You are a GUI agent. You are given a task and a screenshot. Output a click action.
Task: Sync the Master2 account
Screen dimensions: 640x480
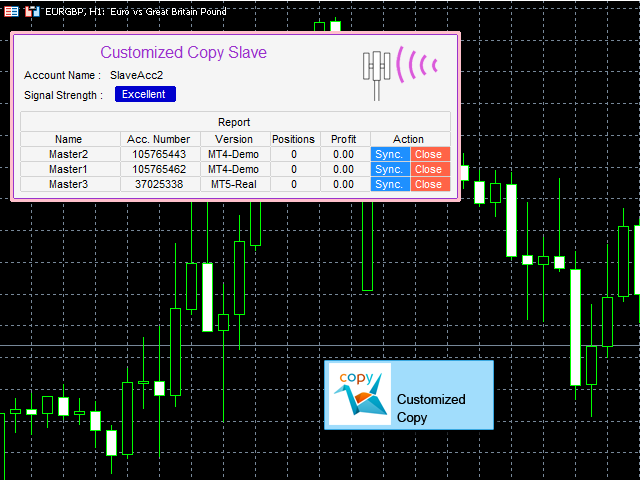tap(390, 154)
